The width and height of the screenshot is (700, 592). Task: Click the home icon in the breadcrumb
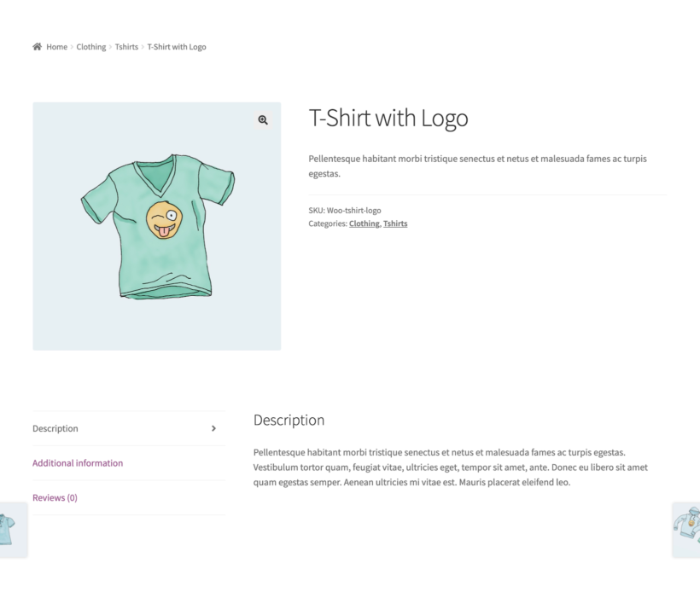pyautogui.click(x=36, y=46)
